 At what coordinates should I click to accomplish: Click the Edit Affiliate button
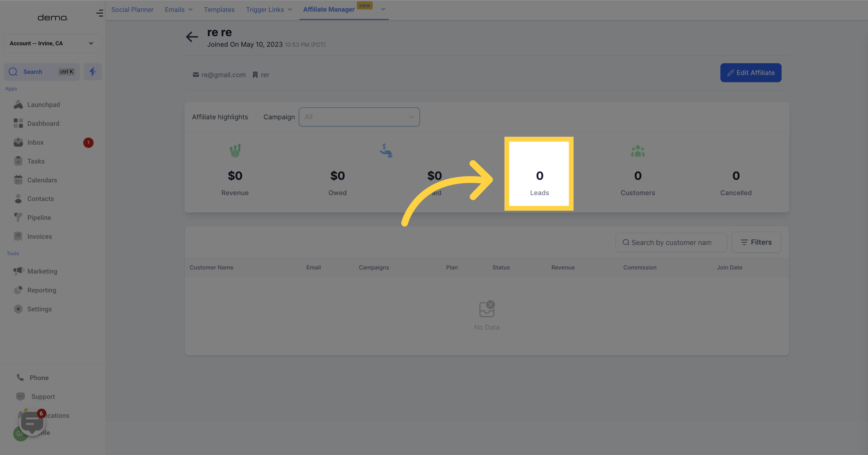tap(751, 73)
